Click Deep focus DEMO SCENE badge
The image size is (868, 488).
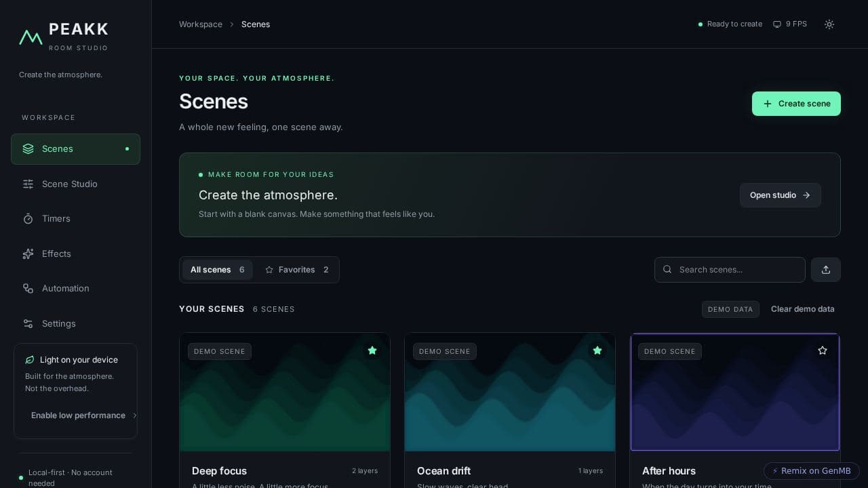(x=220, y=351)
